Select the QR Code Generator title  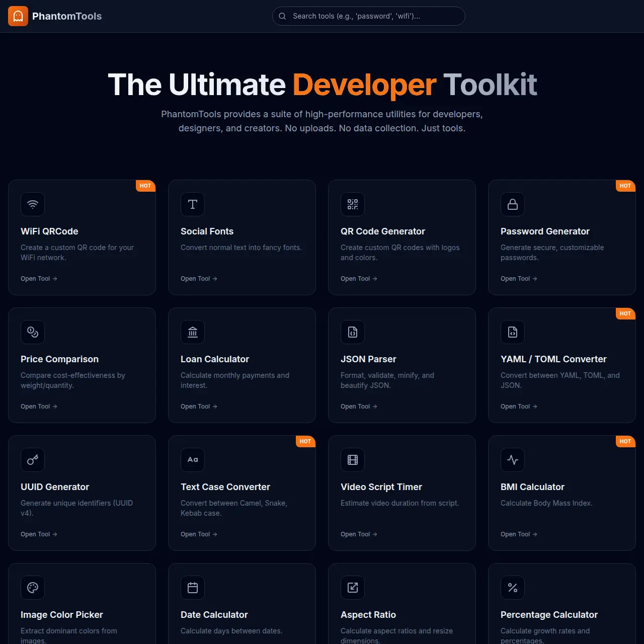pyautogui.click(x=383, y=231)
